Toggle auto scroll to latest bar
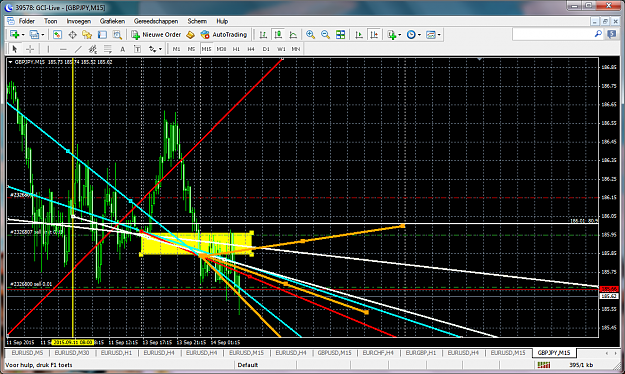The height and width of the screenshot is (374, 625). coord(359,35)
